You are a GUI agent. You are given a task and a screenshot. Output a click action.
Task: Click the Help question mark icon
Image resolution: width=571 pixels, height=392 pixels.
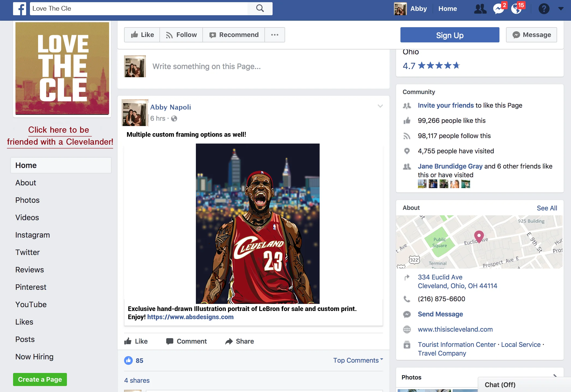[x=544, y=9]
